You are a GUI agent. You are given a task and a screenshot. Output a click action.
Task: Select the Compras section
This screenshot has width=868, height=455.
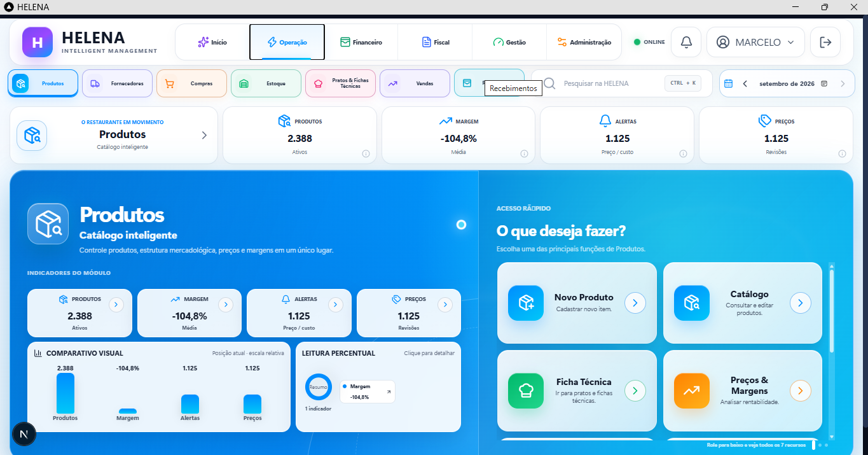tap(191, 83)
